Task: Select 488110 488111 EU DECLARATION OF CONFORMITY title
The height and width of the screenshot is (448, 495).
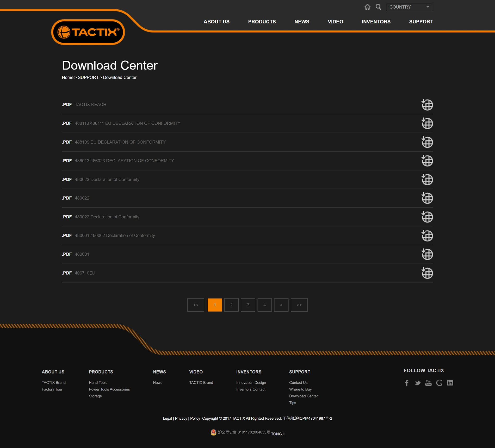Action: pyautogui.click(x=127, y=123)
